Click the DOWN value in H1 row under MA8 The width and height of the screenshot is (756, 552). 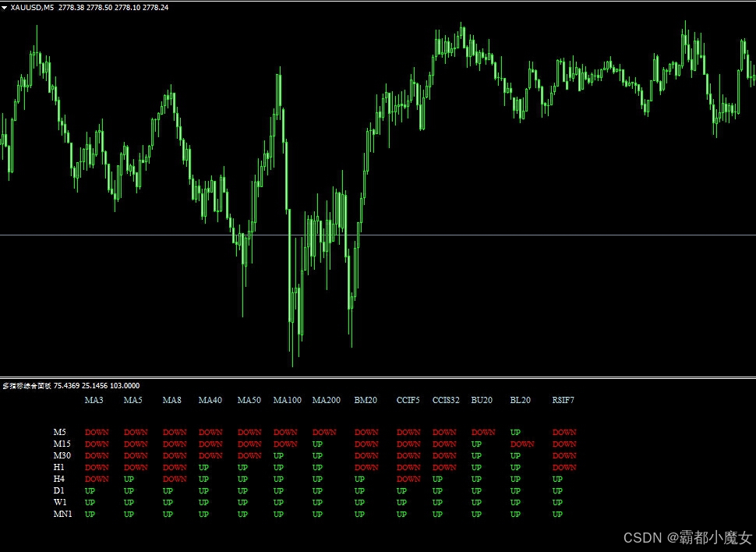(x=175, y=467)
